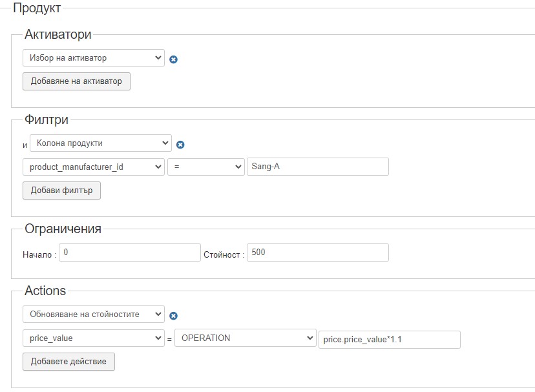
Task: Remove the 'Обновяване на стойностите' action via X icon
Action: coord(173,316)
